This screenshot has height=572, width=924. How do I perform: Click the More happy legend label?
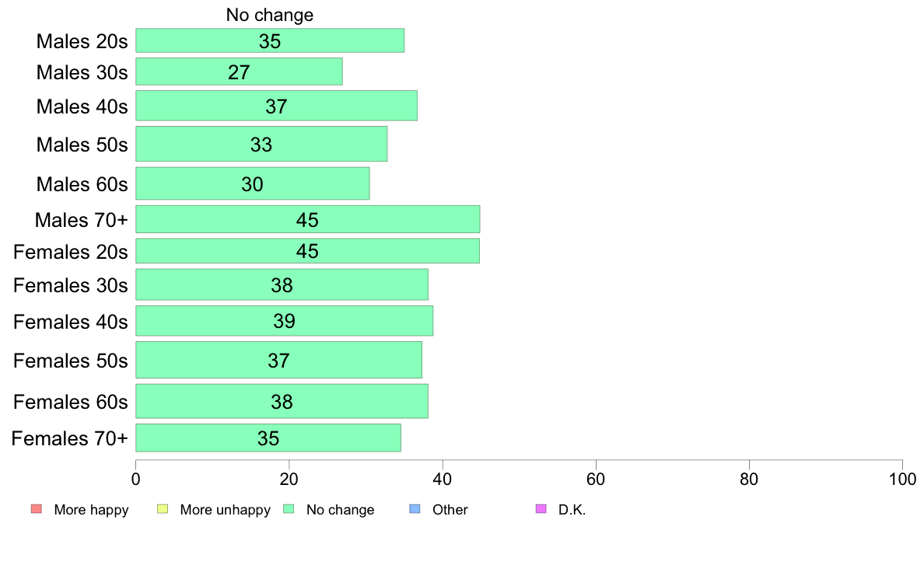pos(91,510)
